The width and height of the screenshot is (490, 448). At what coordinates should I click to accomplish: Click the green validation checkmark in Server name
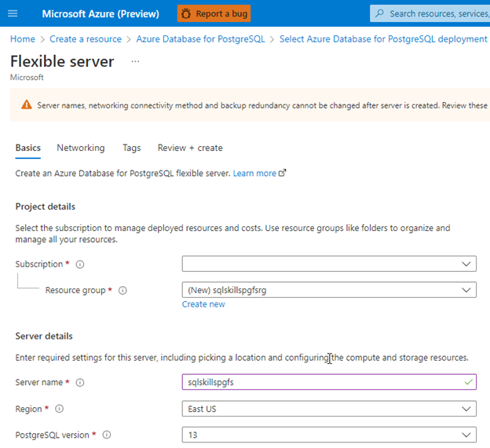[468, 382]
